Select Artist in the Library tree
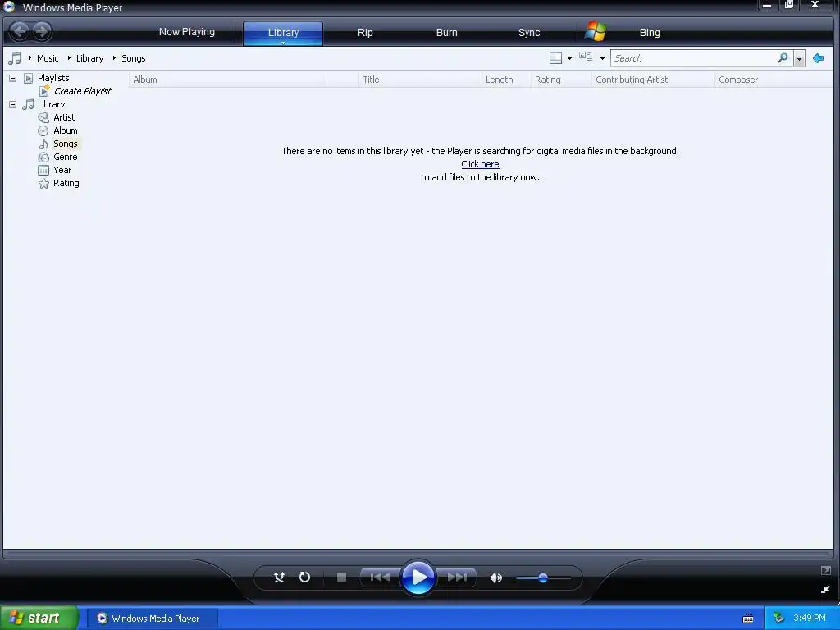The image size is (840, 630). pos(64,117)
